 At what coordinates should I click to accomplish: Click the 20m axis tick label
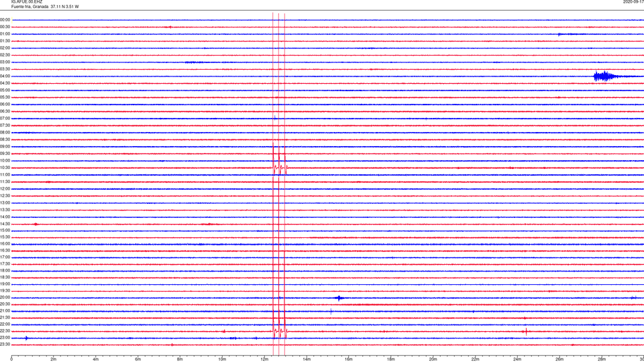433,359
